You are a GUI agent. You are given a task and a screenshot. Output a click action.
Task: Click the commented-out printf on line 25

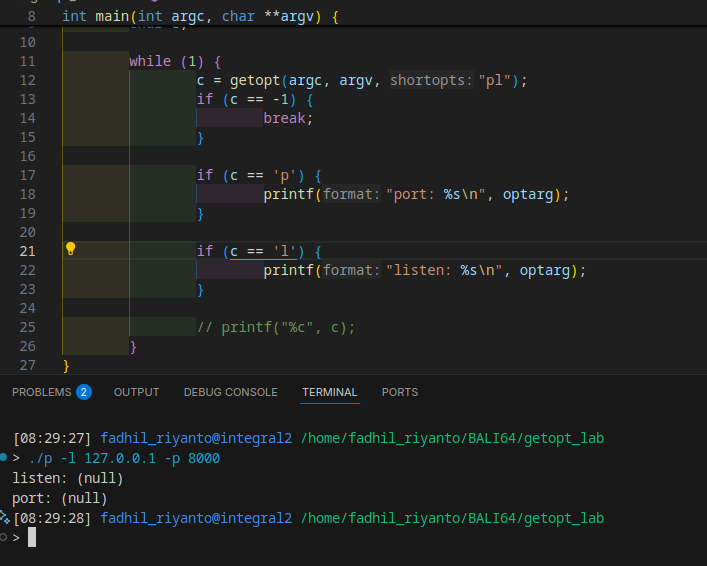tap(276, 327)
